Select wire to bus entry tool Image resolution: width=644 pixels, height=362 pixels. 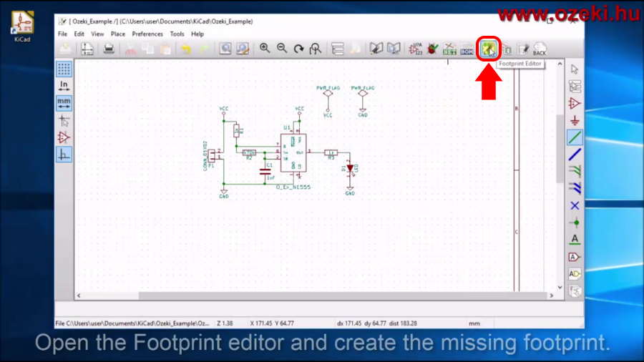575,172
